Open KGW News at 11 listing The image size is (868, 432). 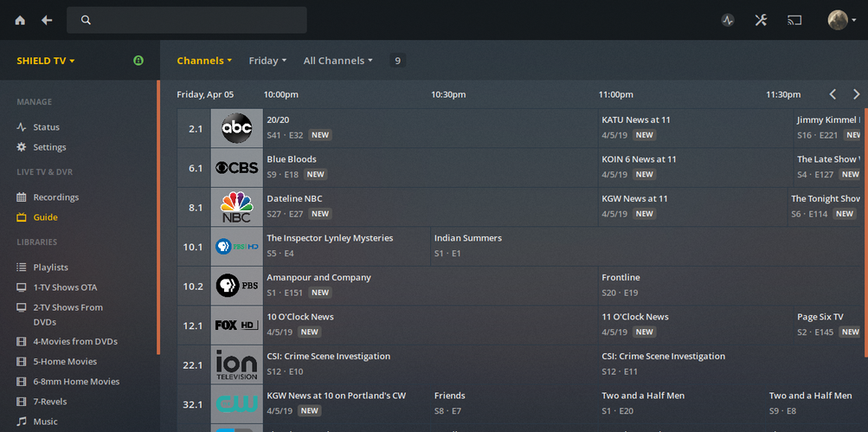click(692, 207)
